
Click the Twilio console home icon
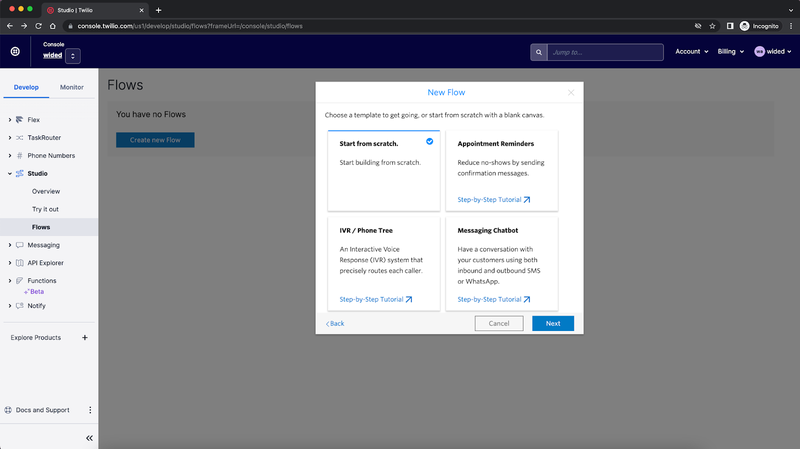click(x=15, y=52)
